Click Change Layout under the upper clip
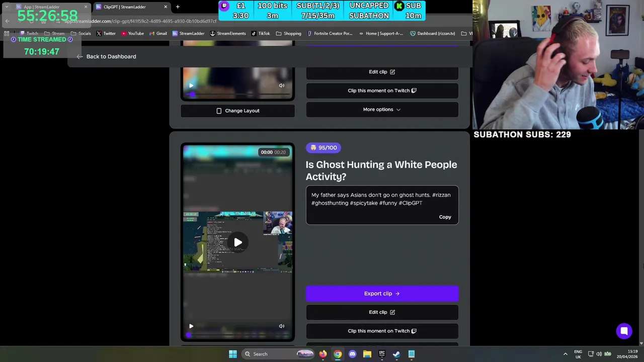The width and height of the screenshot is (644, 362). coord(237,111)
